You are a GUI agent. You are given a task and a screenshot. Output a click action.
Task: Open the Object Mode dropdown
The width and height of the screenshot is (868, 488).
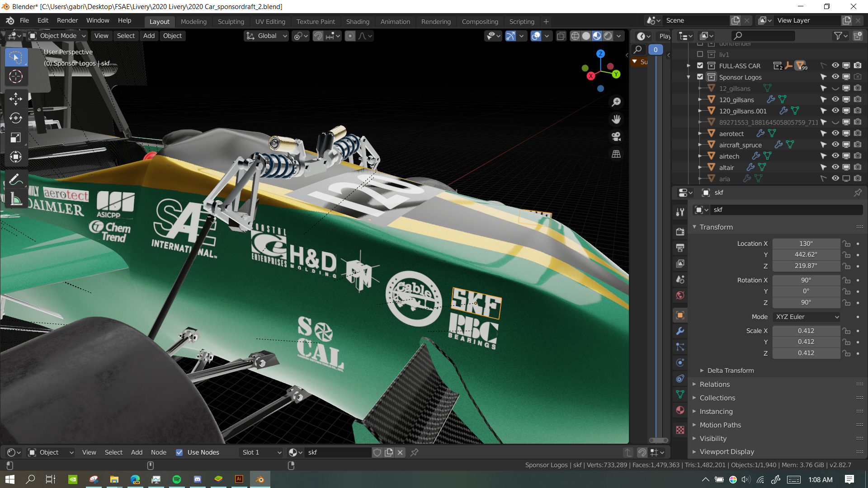click(57, 36)
